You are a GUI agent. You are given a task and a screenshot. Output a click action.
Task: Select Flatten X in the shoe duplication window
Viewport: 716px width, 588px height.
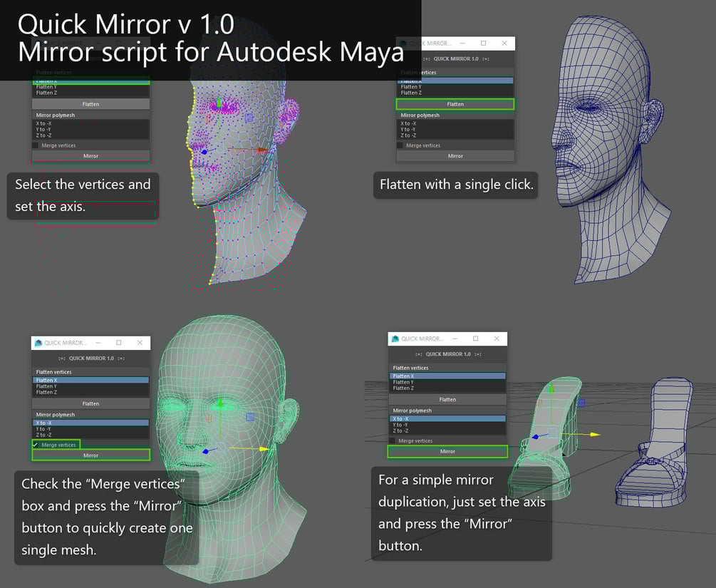[x=447, y=376]
